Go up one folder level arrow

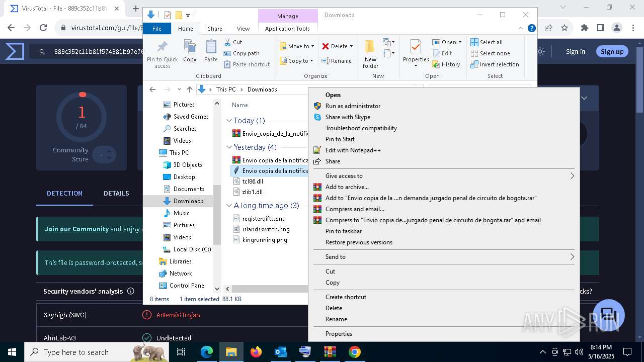pyautogui.click(x=190, y=89)
